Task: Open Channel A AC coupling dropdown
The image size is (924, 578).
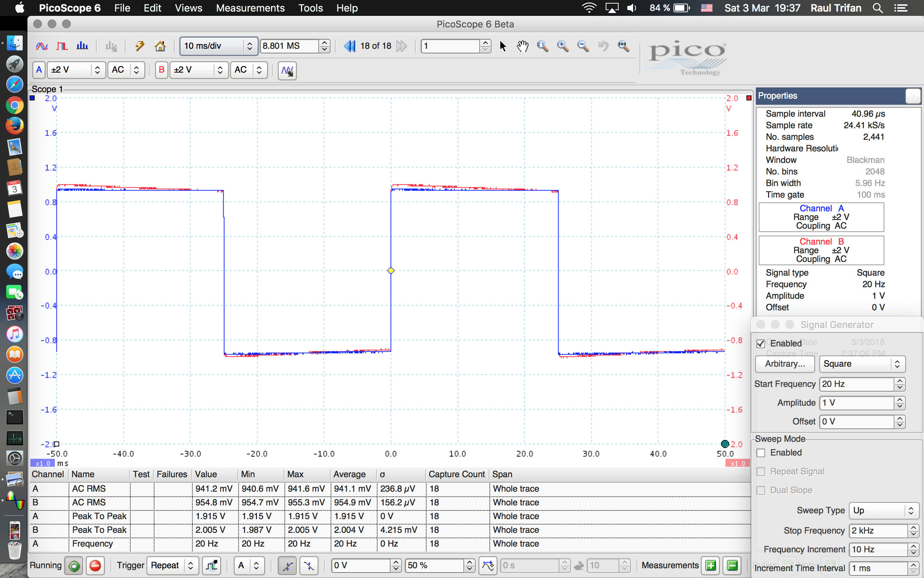Action: [x=126, y=70]
